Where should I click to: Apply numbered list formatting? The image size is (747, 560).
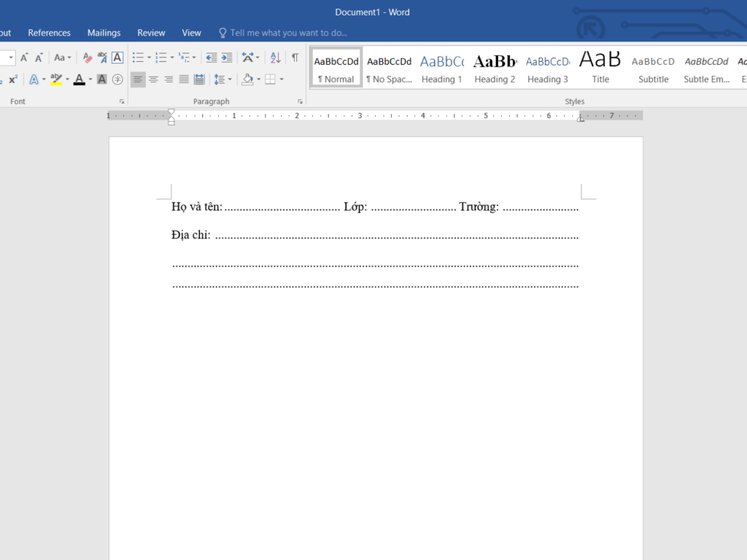click(160, 56)
